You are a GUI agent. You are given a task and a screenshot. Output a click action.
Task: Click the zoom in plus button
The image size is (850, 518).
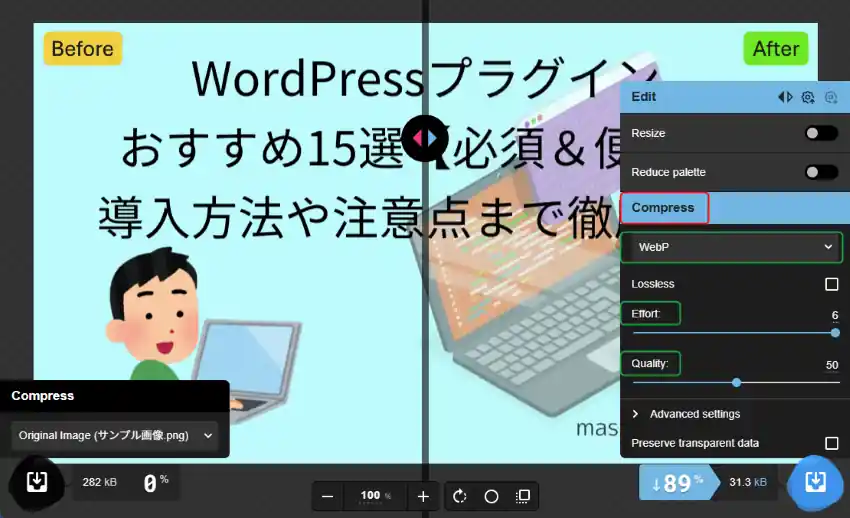point(423,496)
